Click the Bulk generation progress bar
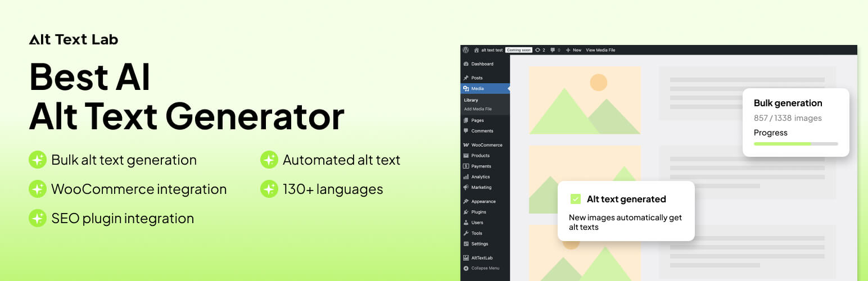Screen dimensions: 868x281 pos(796,144)
